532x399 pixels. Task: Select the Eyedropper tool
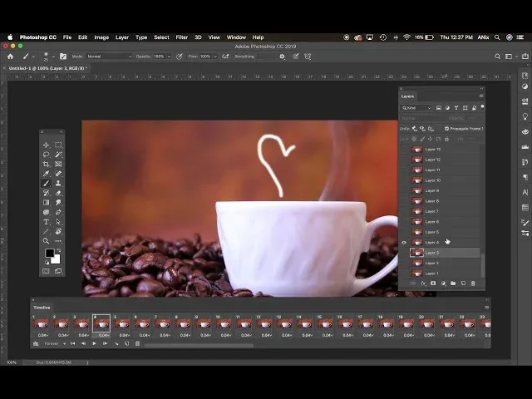pos(46,174)
